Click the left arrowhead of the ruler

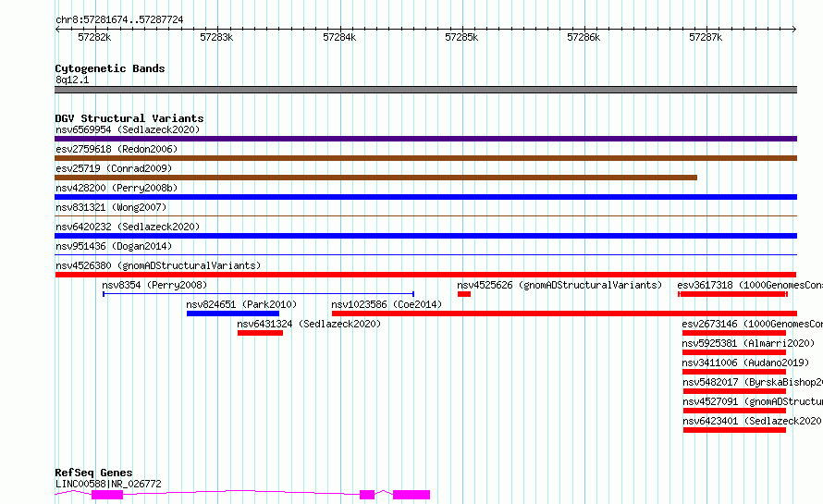[x=57, y=30]
